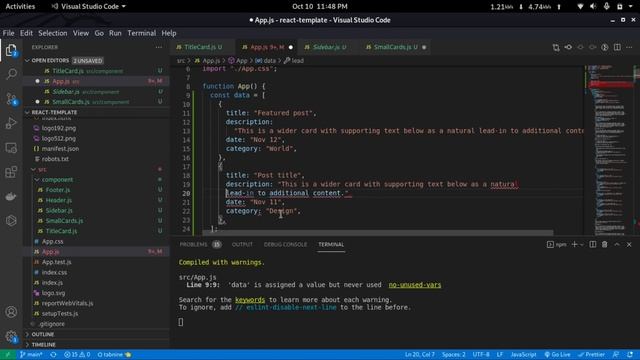
Task: Open the Explorer view in activity bar
Action: point(11,51)
